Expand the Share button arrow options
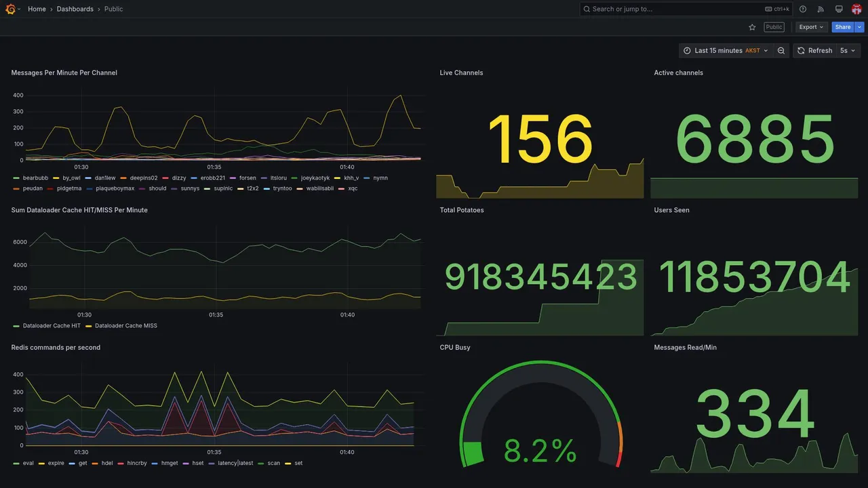 click(860, 27)
